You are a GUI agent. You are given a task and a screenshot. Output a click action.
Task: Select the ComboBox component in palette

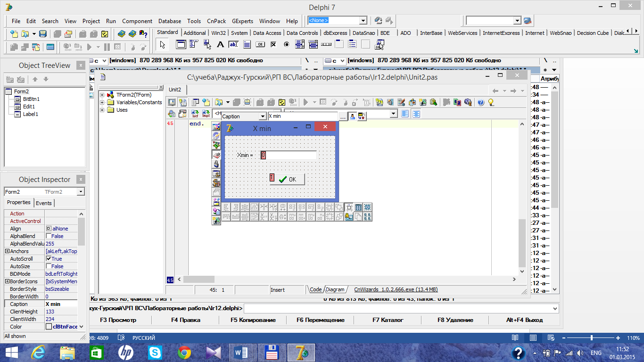[x=313, y=45]
